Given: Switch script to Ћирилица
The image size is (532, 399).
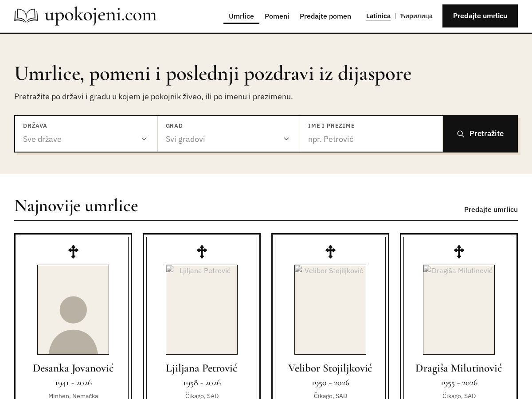Looking at the screenshot, I should pyautogui.click(x=416, y=16).
